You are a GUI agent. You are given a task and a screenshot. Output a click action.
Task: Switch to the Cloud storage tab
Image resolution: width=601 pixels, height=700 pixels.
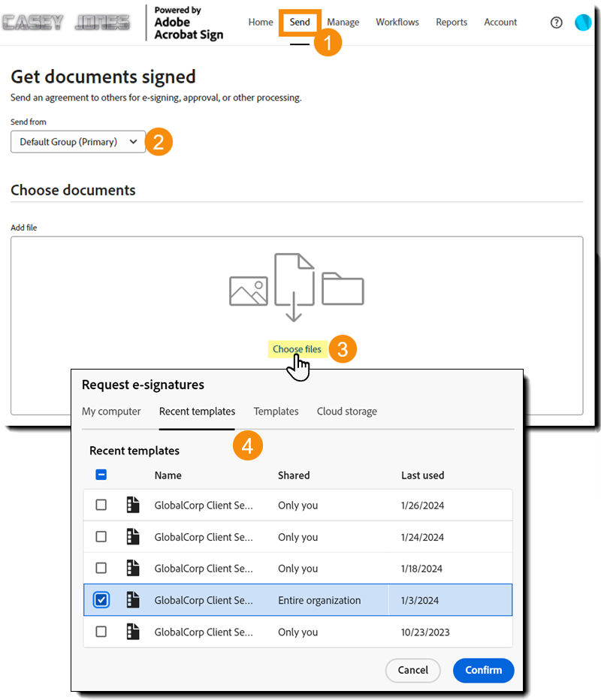346,412
